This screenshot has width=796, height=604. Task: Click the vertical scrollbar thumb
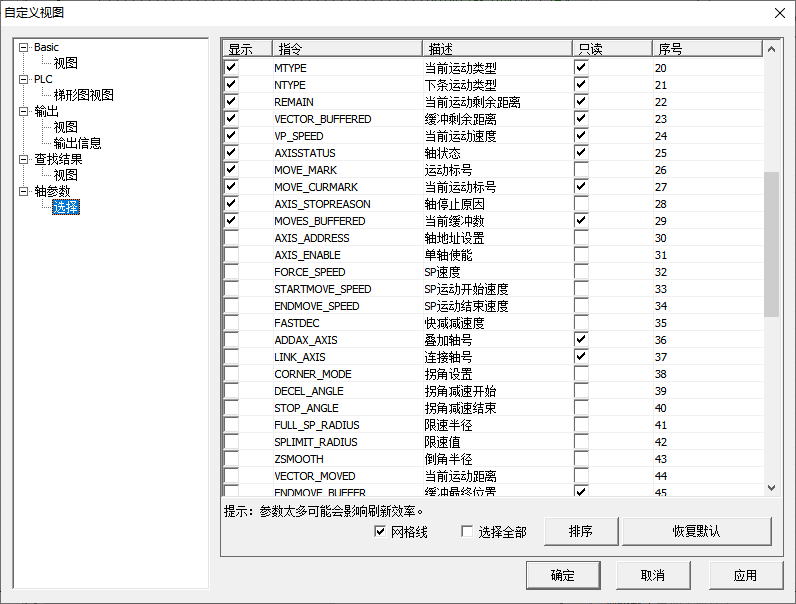pyautogui.click(x=772, y=244)
